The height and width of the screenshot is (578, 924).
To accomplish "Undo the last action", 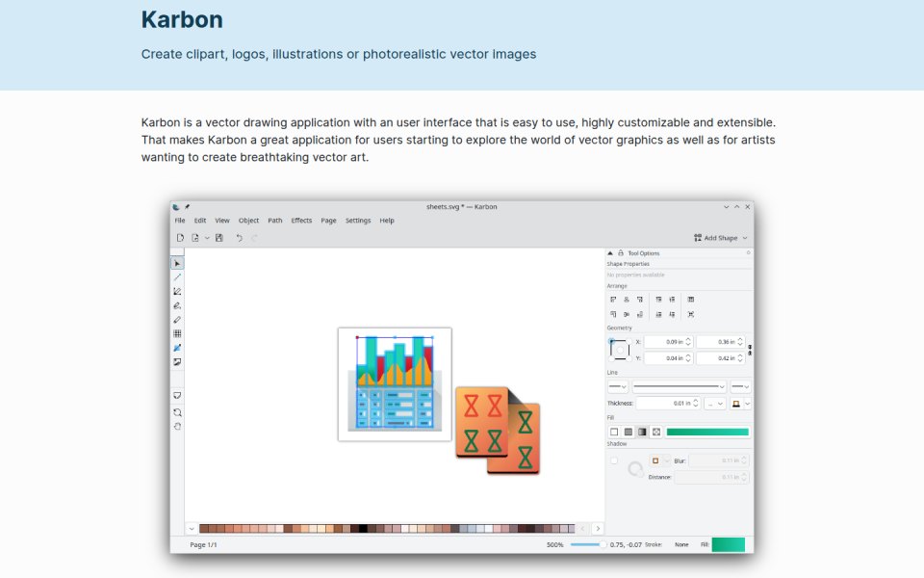I will [x=240, y=238].
